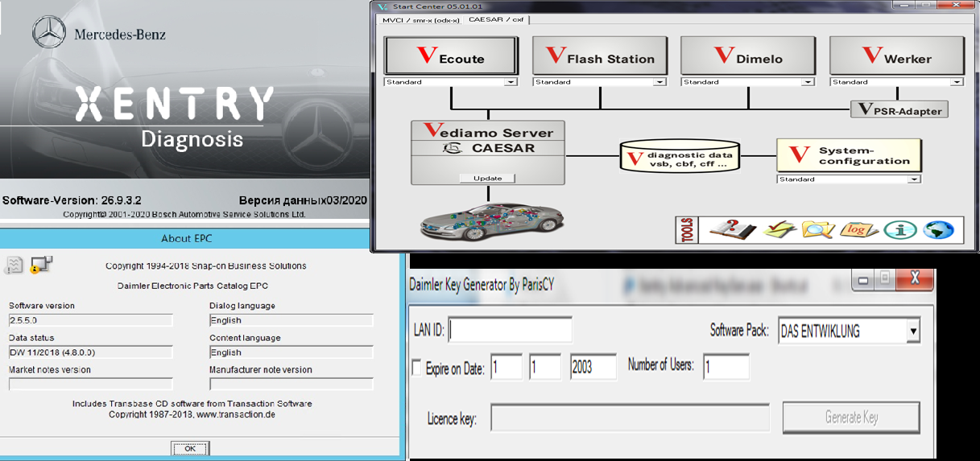This screenshot has width=980, height=461.
Task: Expand the Standard dropdown under Ecoute
Action: [x=510, y=82]
